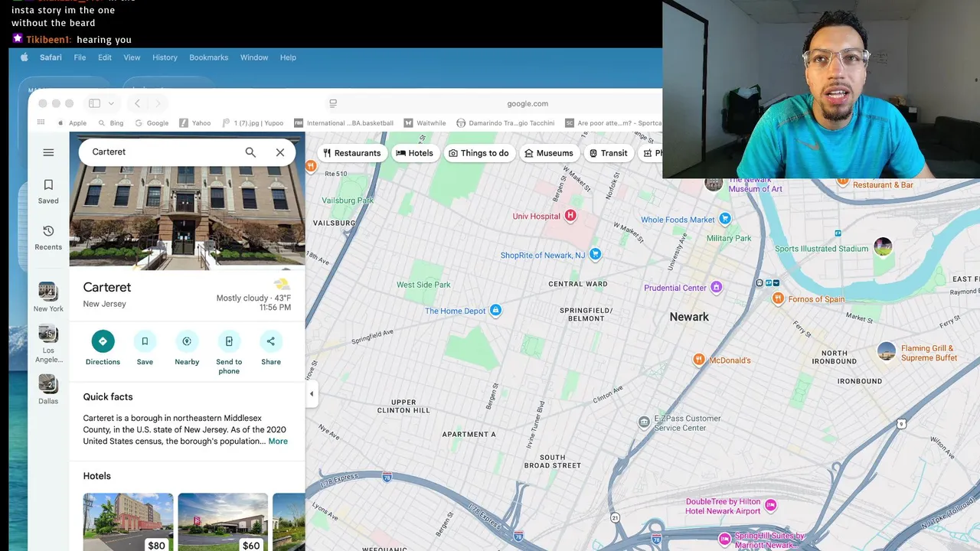
Task: Clear the Carteret search with X
Action: 280,152
